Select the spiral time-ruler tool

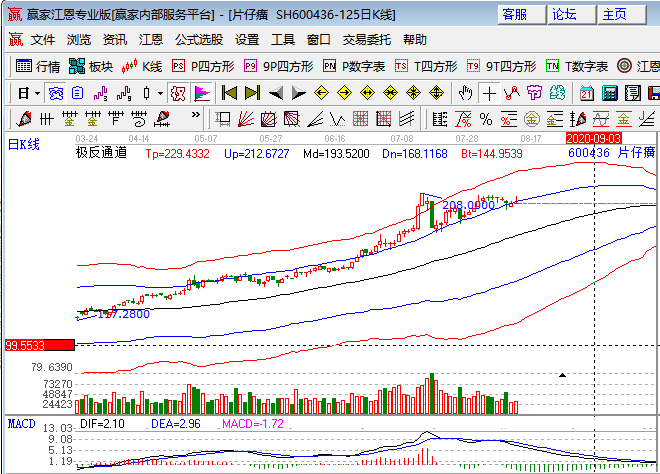(x=139, y=120)
